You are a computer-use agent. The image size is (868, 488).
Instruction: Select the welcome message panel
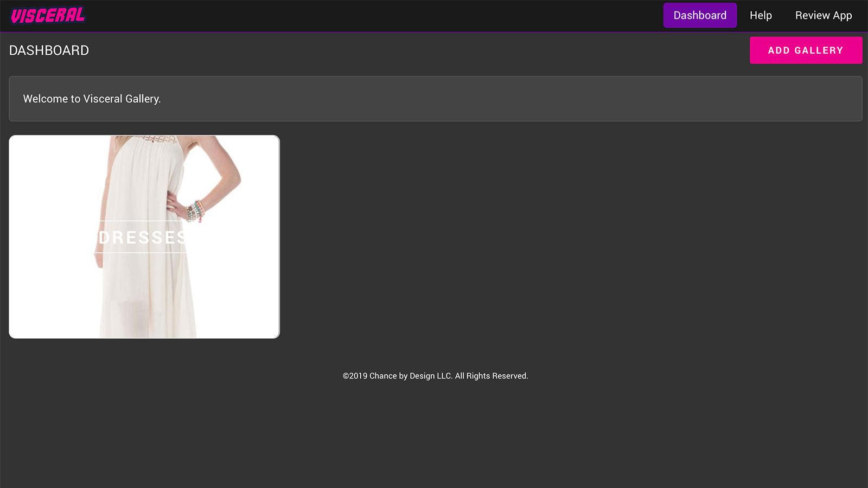tap(434, 99)
